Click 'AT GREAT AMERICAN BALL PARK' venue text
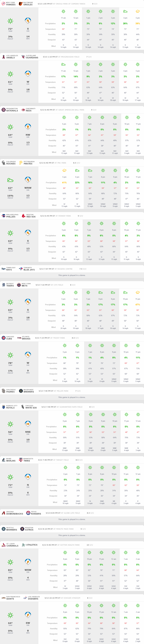 70,110
